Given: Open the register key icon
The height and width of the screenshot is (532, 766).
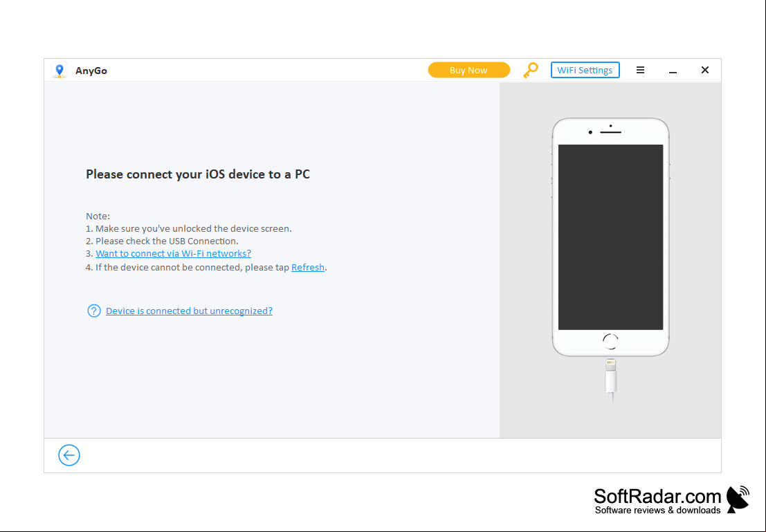Looking at the screenshot, I should 531,71.
